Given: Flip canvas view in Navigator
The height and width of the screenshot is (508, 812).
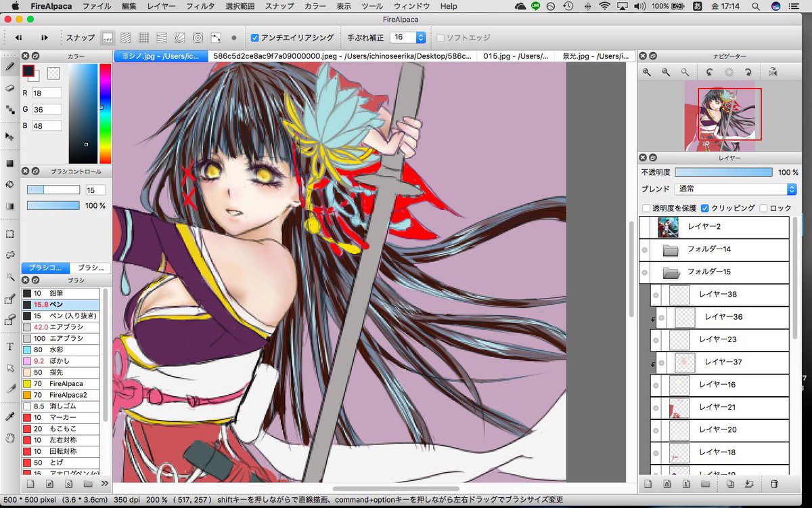Looking at the screenshot, I should [x=773, y=72].
